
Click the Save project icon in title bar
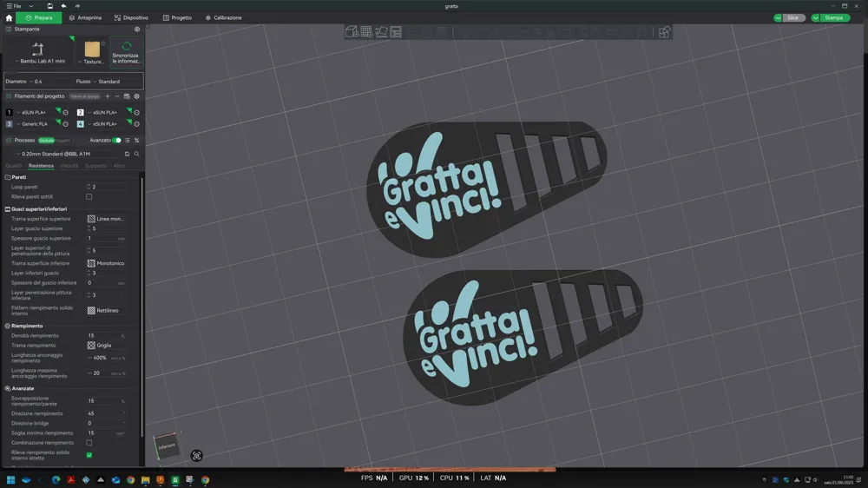(49, 6)
